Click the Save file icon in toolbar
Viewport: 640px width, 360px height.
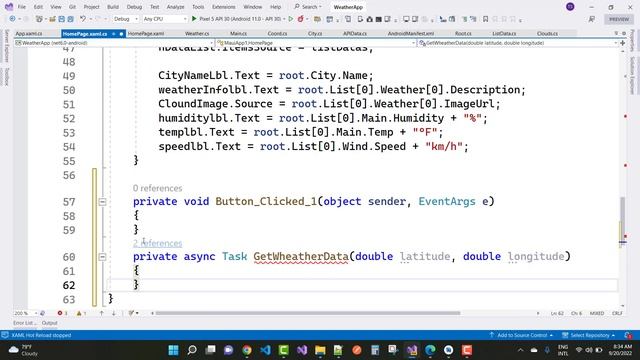[x=61, y=19]
